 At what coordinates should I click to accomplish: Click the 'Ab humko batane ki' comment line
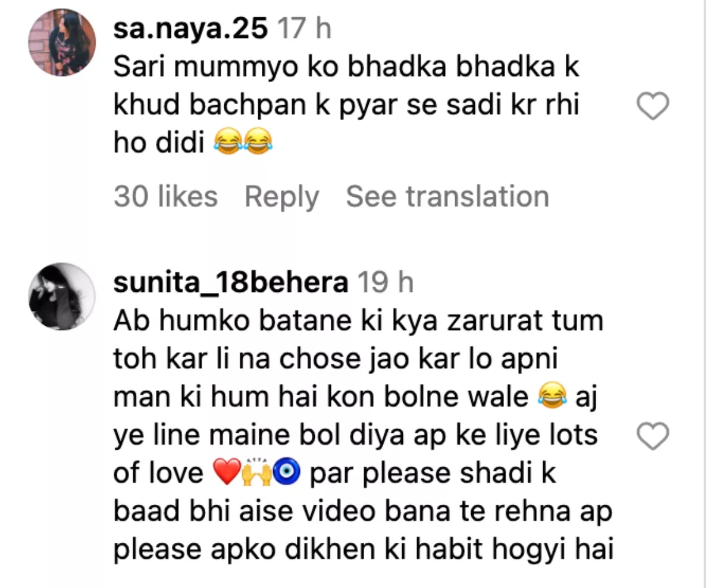[x=358, y=322]
